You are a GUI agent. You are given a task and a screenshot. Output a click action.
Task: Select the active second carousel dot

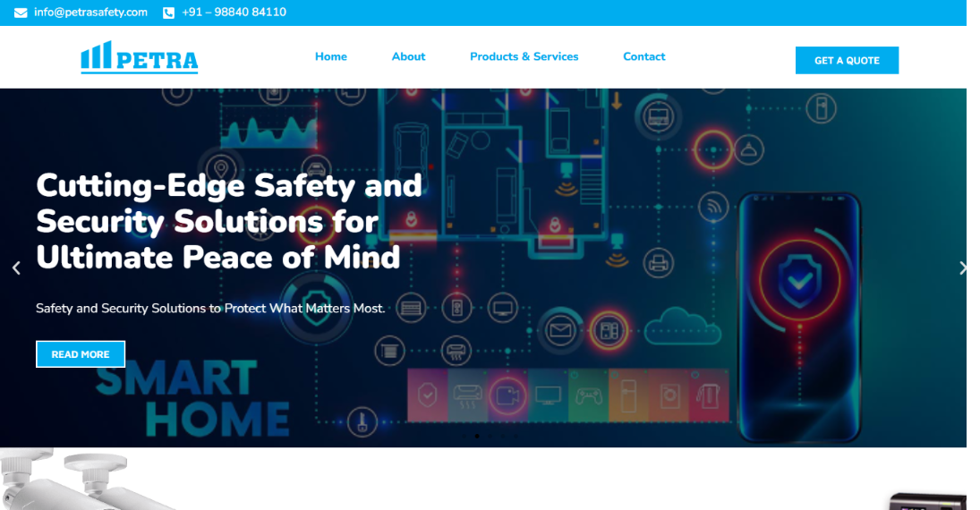pyautogui.click(x=477, y=437)
